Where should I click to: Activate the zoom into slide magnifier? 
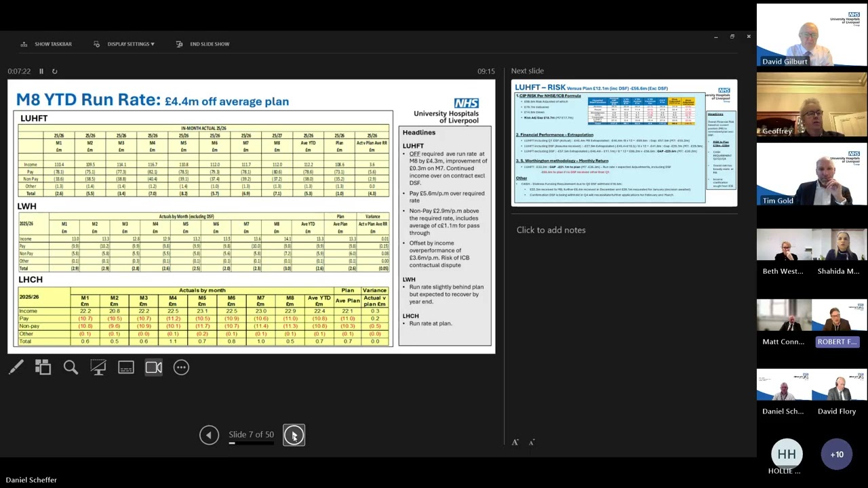[x=71, y=367]
